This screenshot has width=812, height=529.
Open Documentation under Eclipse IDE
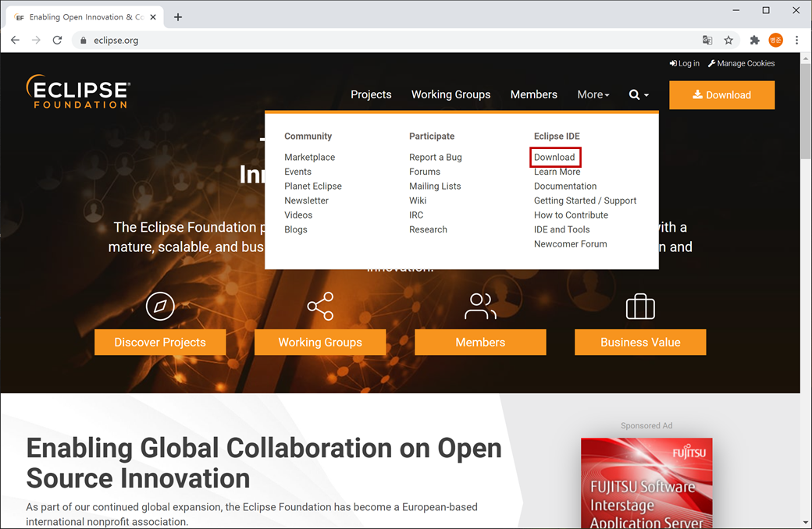tap(565, 186)
